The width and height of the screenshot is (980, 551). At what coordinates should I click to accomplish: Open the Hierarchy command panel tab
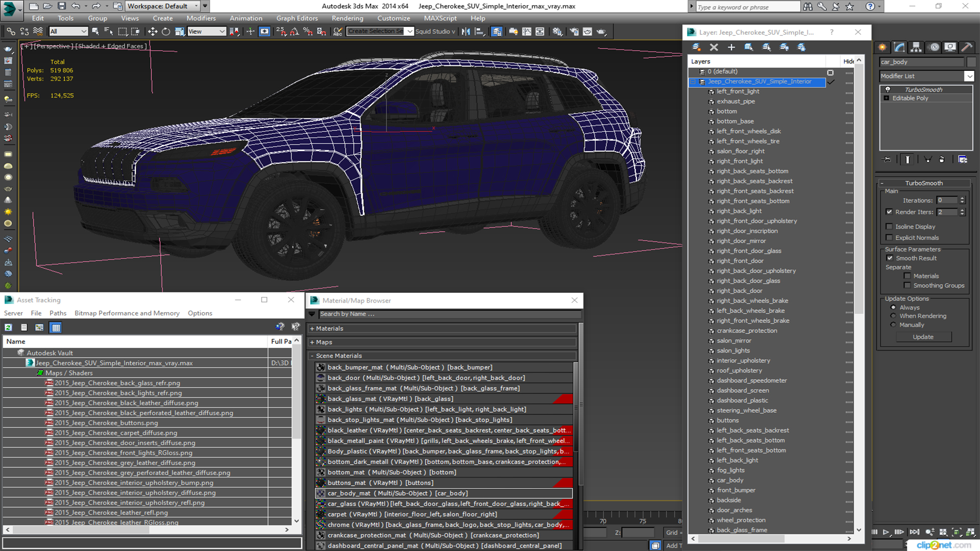coord(916,47)
